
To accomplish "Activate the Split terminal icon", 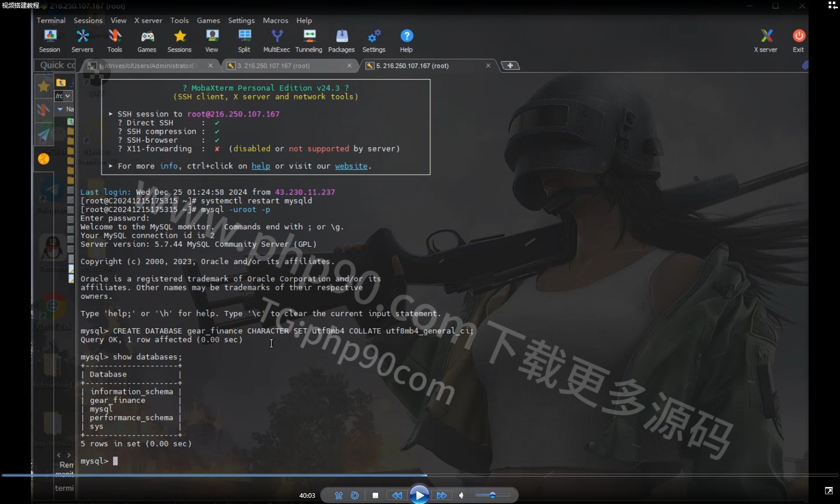I will [x=244, y=41].
